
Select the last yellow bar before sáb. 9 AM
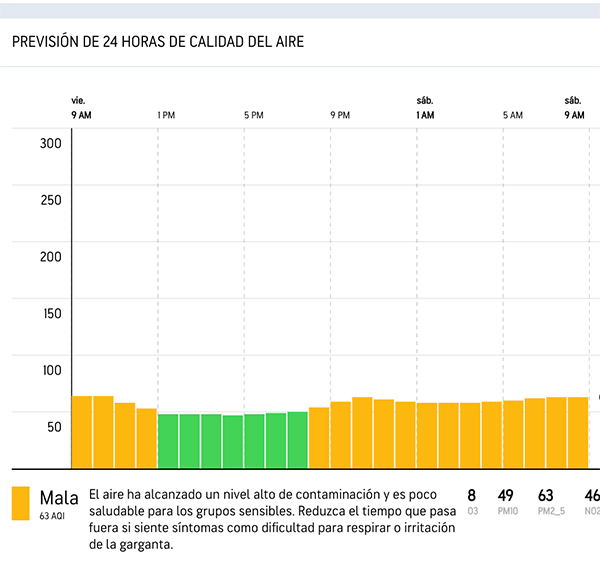click(577, 432)
